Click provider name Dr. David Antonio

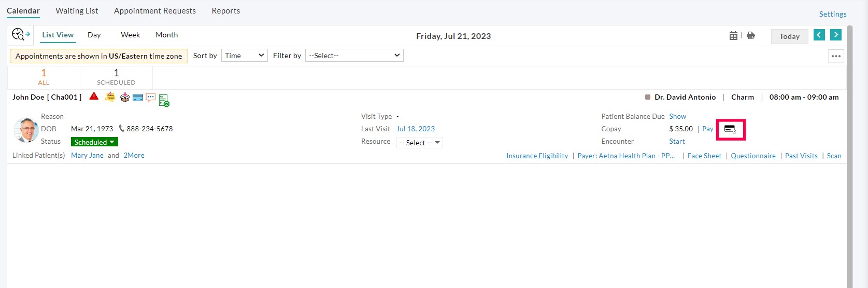[685, 97]
